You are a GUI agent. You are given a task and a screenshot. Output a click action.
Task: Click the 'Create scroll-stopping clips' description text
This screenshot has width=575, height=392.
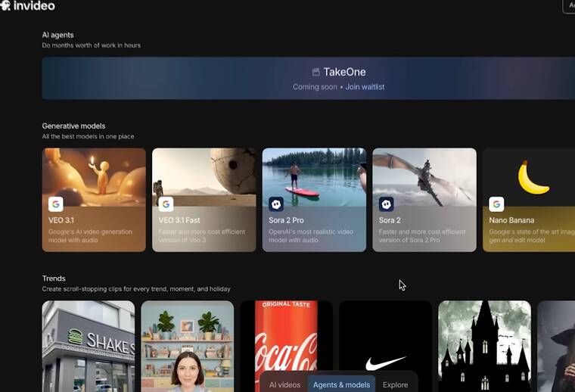click(136, 289)
